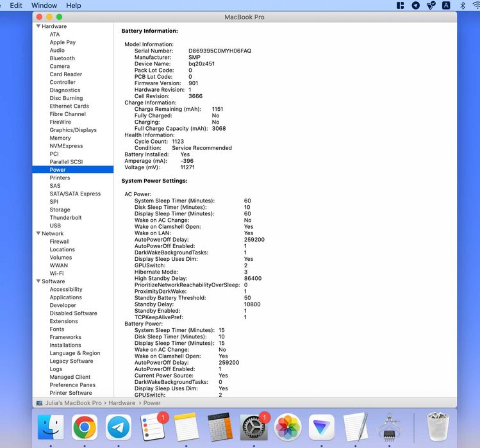This screenshot has height=448, width=480.
Task: Select Printers in the sidebar
Action: [60, 178]
